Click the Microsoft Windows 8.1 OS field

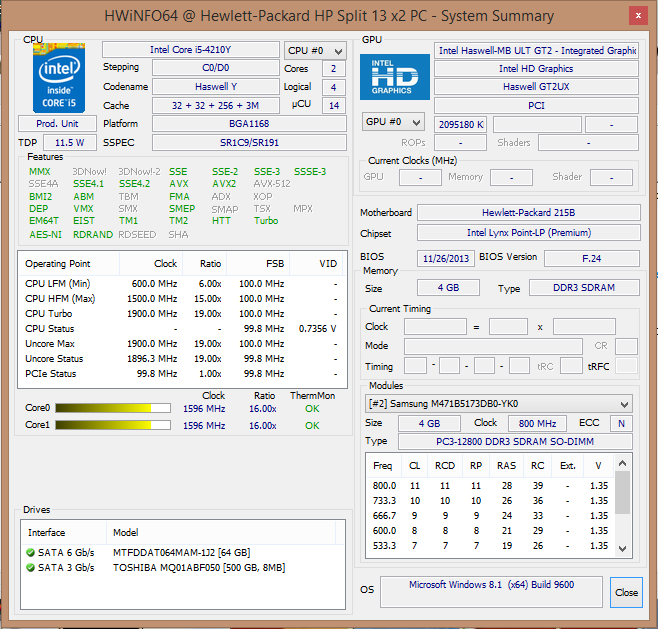(491, 592)
